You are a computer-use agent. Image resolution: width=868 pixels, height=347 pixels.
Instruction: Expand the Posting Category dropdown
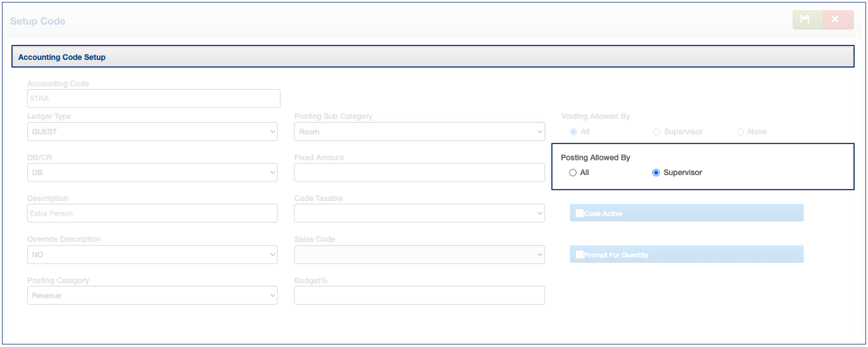[152, 296]
